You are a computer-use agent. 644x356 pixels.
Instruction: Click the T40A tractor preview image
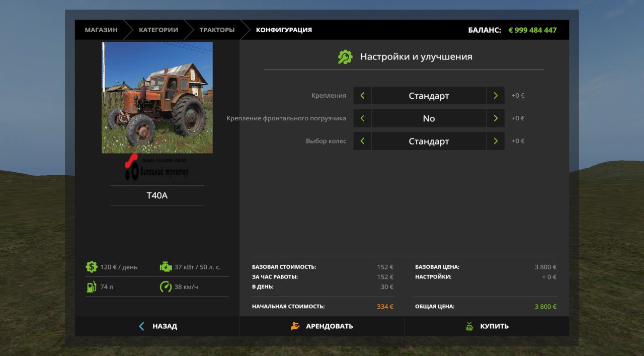tap(157, 98)
